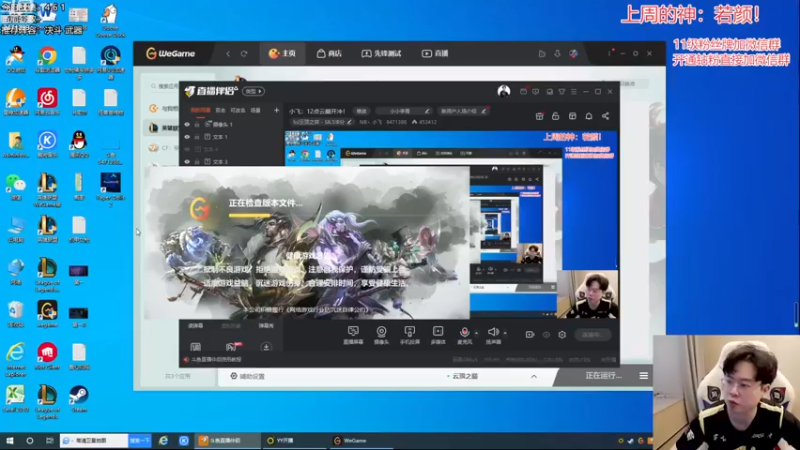Toggle visibility of the 文本 3 layer
800x450 pixels.
coord(187,161)
